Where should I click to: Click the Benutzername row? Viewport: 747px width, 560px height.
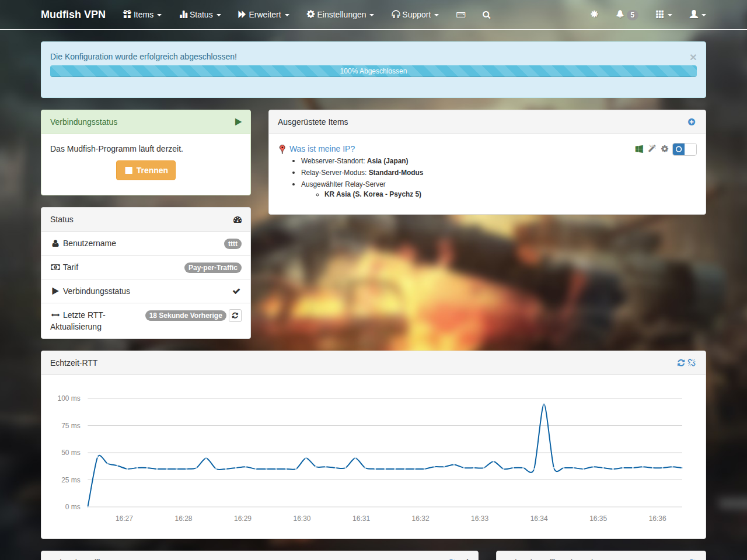pyautogui.click(x=146, y=243)
